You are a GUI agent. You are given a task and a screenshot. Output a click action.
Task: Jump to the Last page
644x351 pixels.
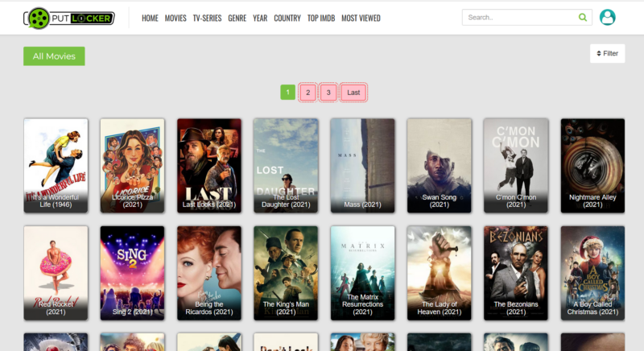(353, 93)
